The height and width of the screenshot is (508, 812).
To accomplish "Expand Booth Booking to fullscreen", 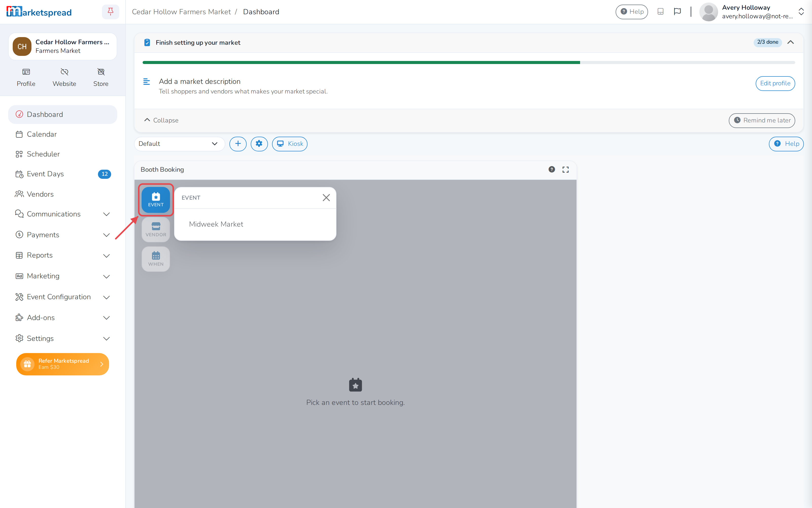I will [x=565, y=169].
